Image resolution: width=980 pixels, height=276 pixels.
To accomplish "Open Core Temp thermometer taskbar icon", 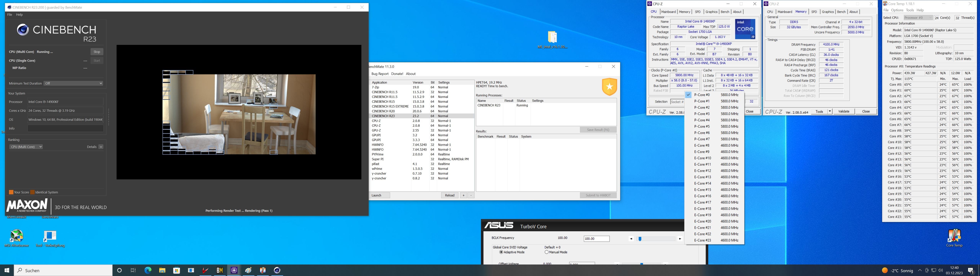I will 262,270.
